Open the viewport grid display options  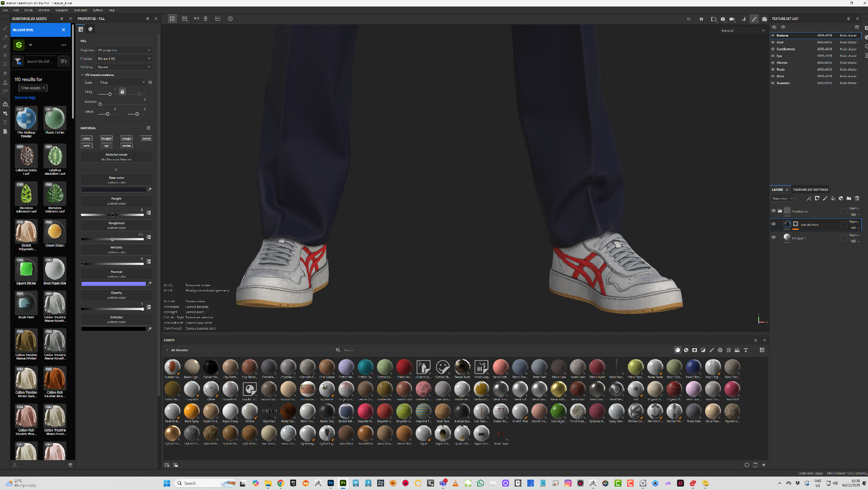185,19
